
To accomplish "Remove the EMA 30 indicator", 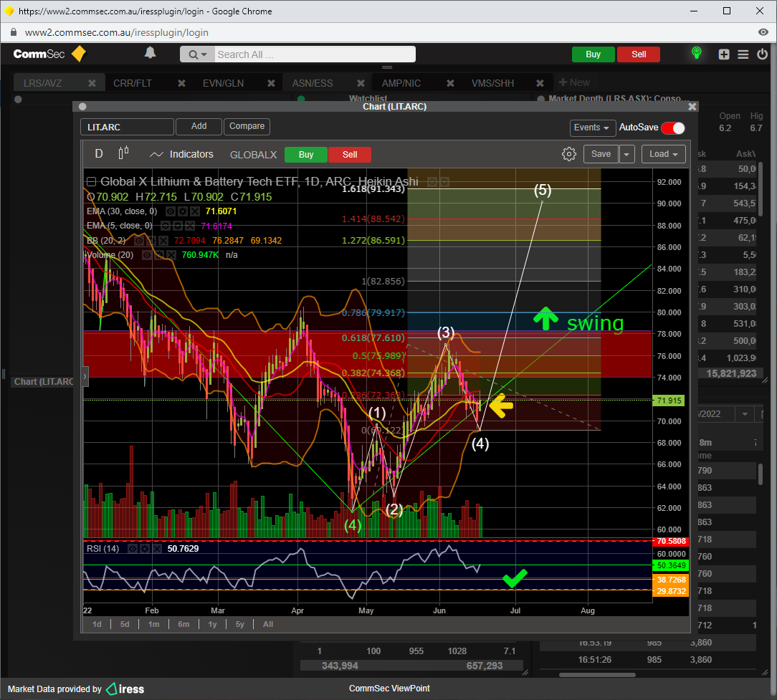I will point(195,211).
